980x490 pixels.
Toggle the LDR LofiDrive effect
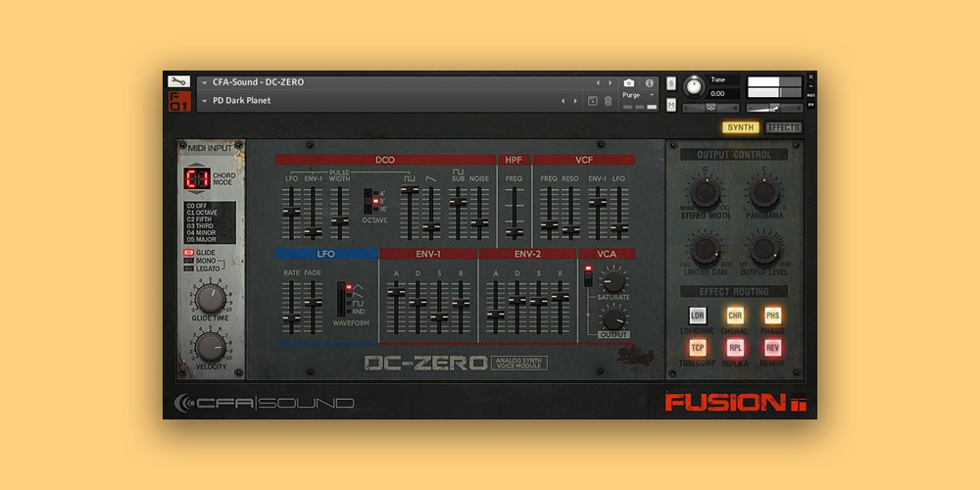(698, 316)
